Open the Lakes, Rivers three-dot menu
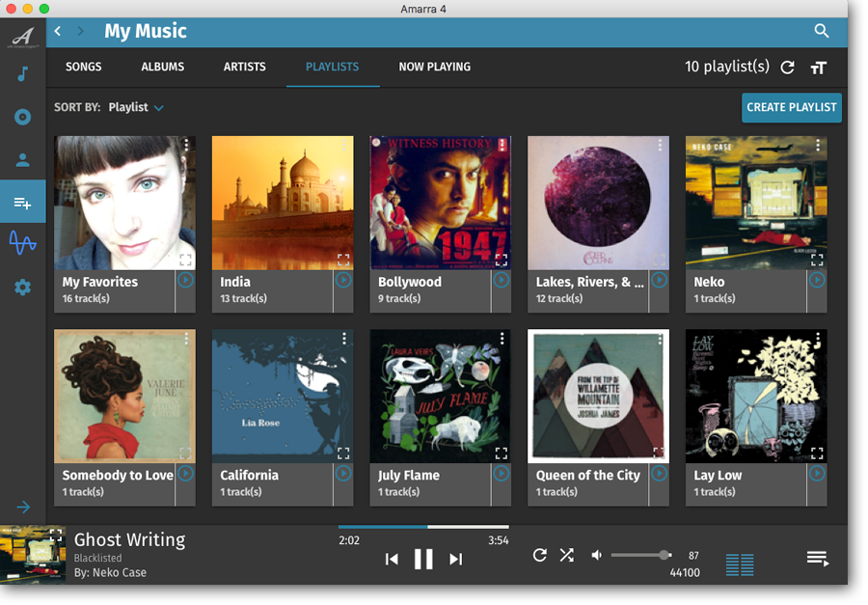Screen dimensions: 868x605 click(660, 145)
